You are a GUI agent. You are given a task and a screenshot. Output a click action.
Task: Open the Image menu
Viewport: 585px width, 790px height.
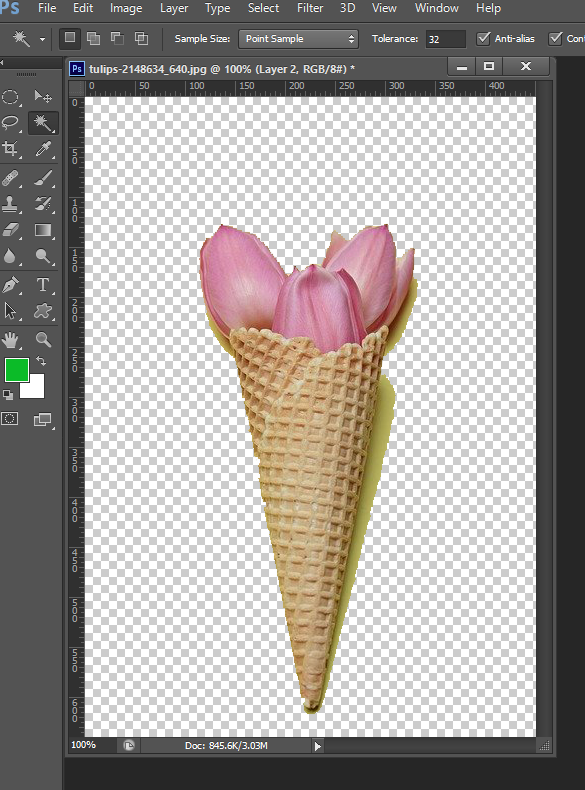click(x=126, y=8)
